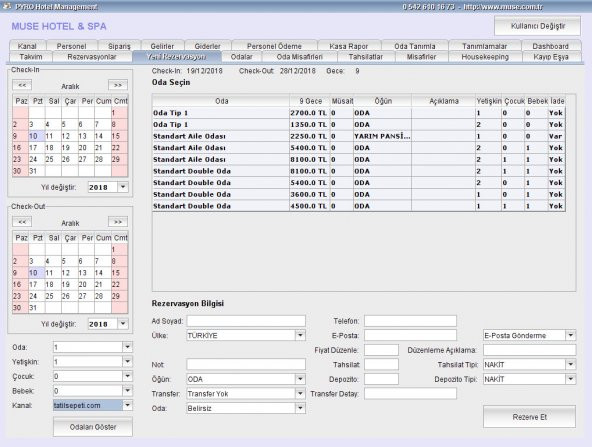Open the E-Posta Gönderme dropdown
Screen dimensions: 592x447
point(570,335)
